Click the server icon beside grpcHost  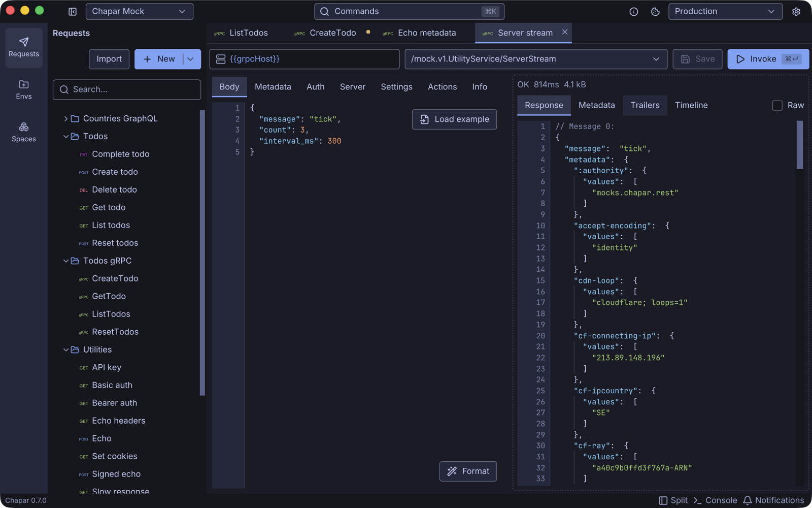221,59
